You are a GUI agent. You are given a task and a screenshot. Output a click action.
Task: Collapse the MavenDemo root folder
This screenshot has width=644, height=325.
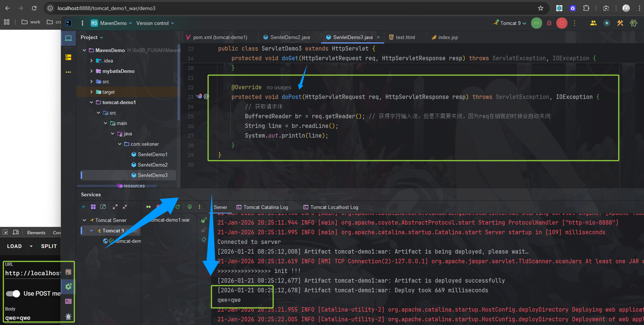85,50
